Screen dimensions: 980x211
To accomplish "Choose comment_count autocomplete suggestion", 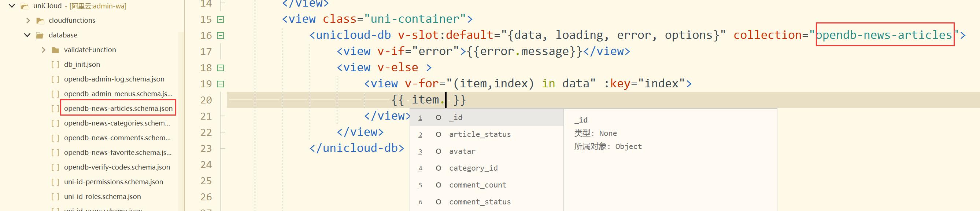I will pos(487,185).
